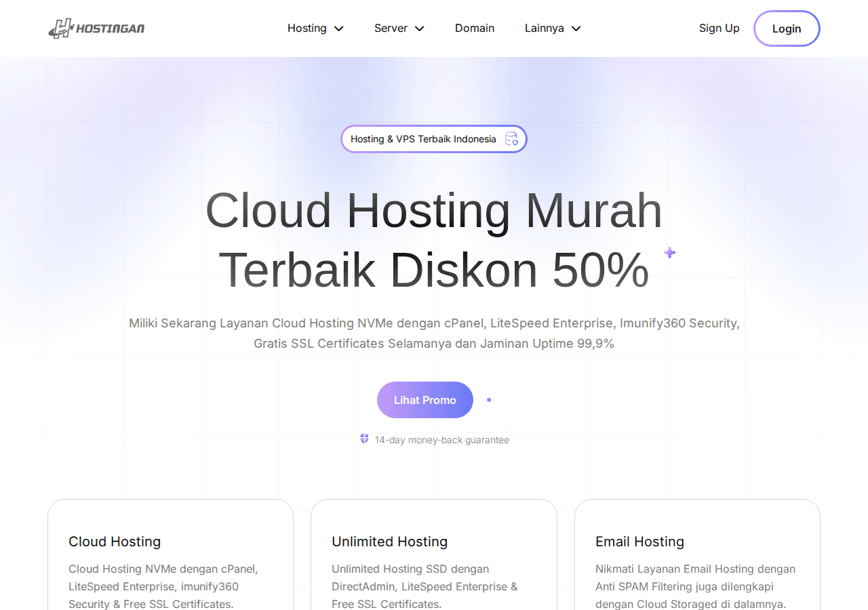Click the Hostingan logo
Viewport: 868px width, 610px height.
(96, 28)
